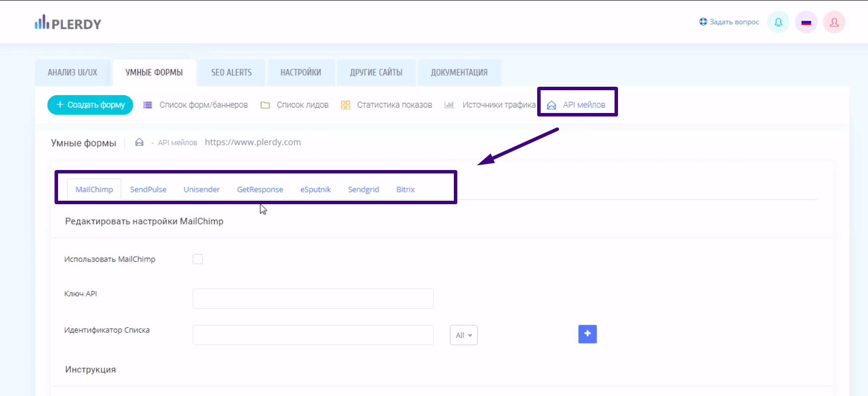
Task: Open Список форм/баннеров link
Action: (x=203, y=105)
